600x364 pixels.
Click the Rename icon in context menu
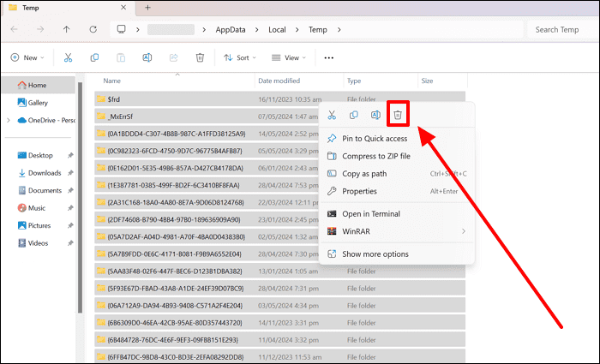click(375, 115)
